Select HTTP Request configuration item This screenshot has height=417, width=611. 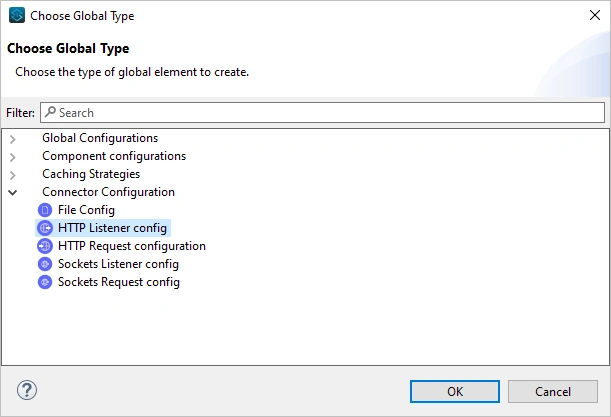(132, 246)
